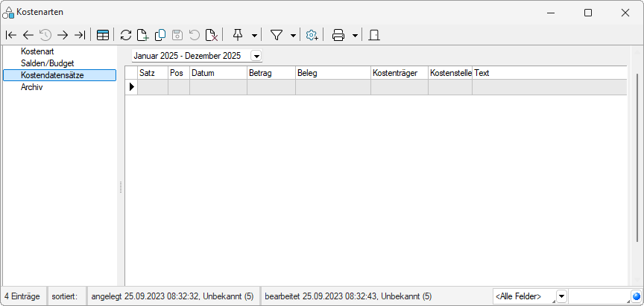Open the print options dropdown arrow
The image size is (644, 306).
pos(355,35)
